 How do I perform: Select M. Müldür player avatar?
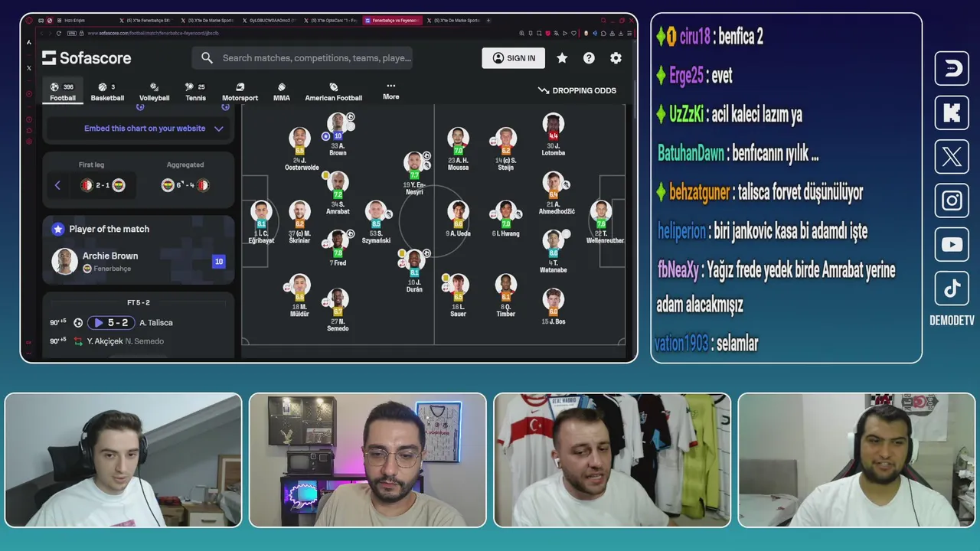(300, 285)
